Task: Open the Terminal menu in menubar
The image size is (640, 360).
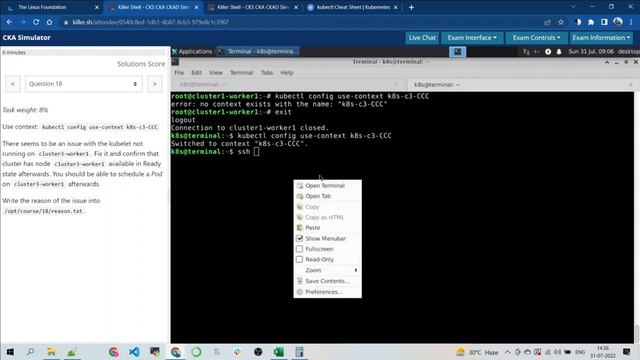Action: pyautogui.click(x=242, y=73)
